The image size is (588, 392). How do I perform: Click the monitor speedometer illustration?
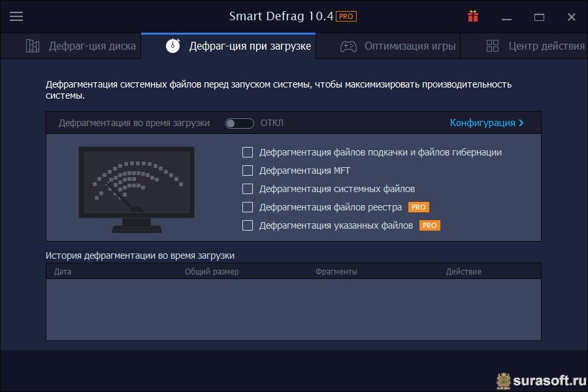point(137,189)
